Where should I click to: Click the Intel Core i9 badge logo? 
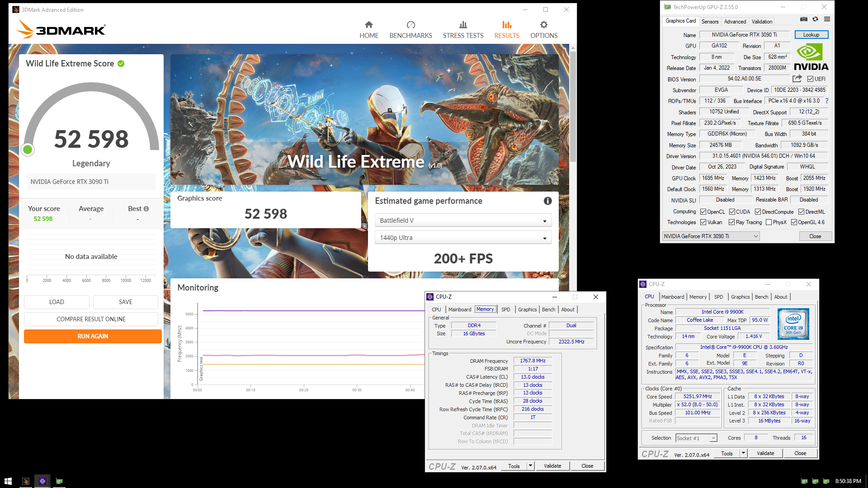pos(793,324)
